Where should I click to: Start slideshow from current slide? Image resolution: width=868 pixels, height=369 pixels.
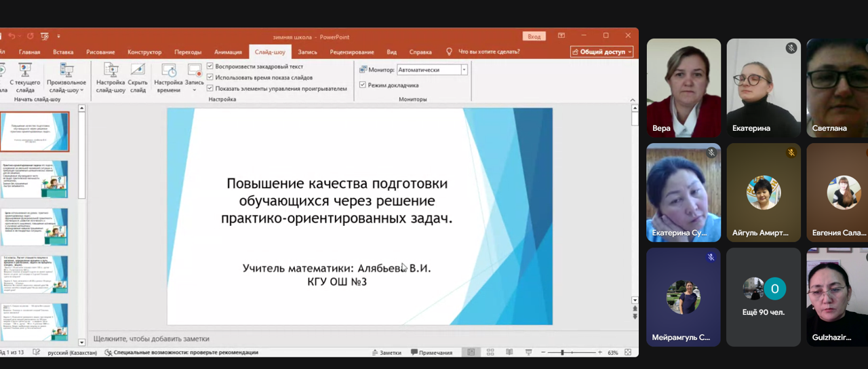pyautogui.click(x=25, y=77)
